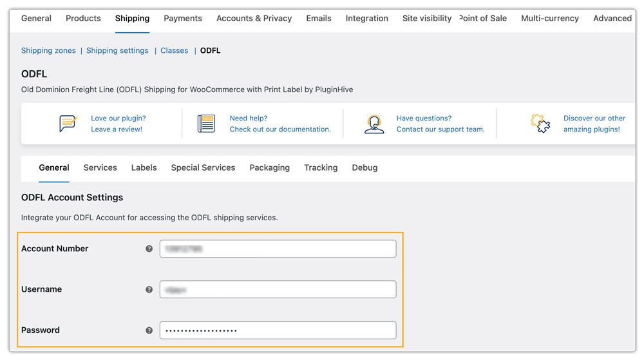Viewport: 644px width, 360px height.
Task: Focus the Username input field
Action: tap(278, 289)
